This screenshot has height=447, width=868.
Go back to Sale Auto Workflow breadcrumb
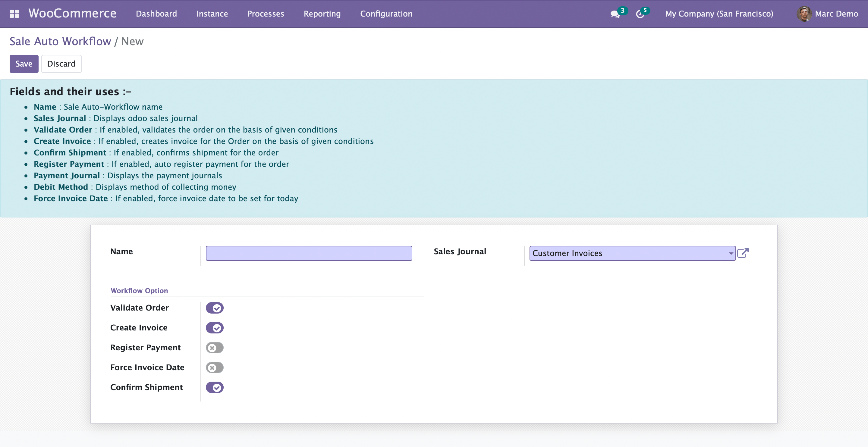[x=60, y=41]
